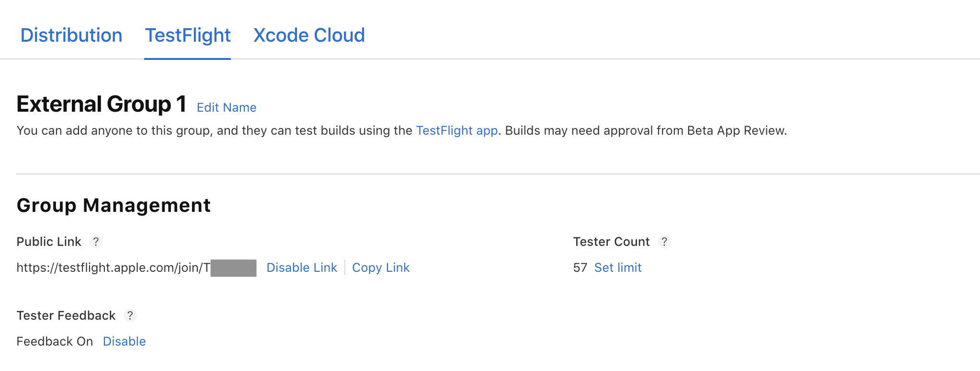The width and height of the screenshot is (980, 371).
Task: Click the tester count number 57
Action: 580,267
